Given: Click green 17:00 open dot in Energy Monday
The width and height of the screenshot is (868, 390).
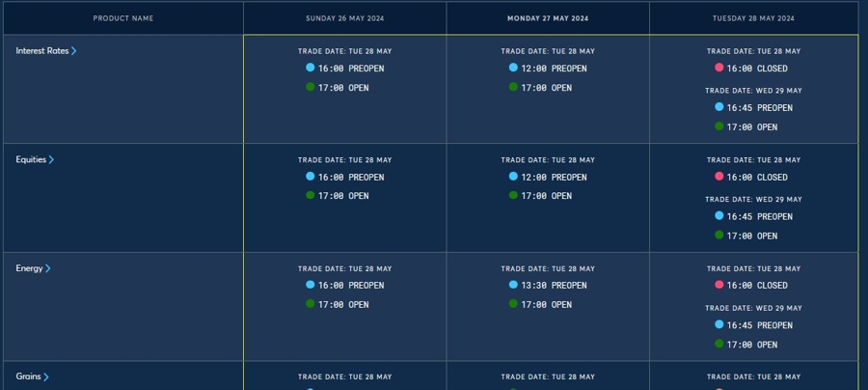Looking at the screenshot, I should point(513,303).
